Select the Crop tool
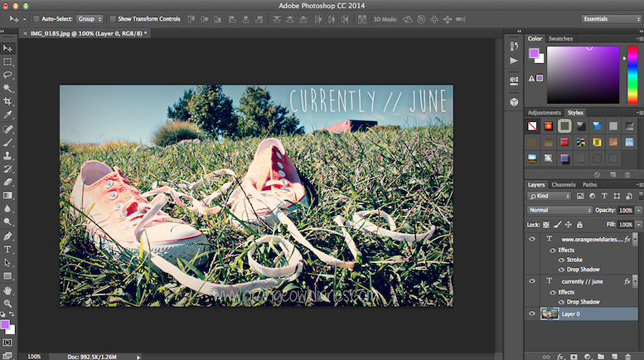The height and width of the screenshot is (360, 644). [8, 101]
